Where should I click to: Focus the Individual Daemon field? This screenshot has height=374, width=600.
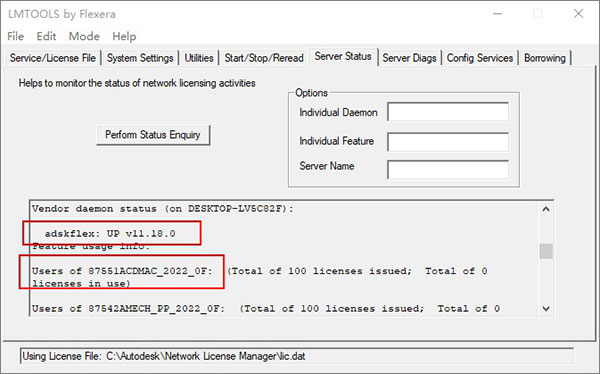448,112
